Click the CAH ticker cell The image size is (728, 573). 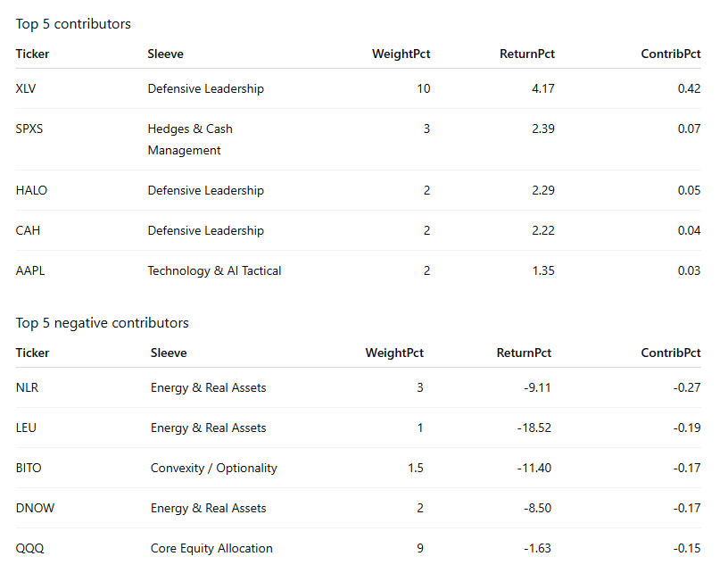click(28, 230)
